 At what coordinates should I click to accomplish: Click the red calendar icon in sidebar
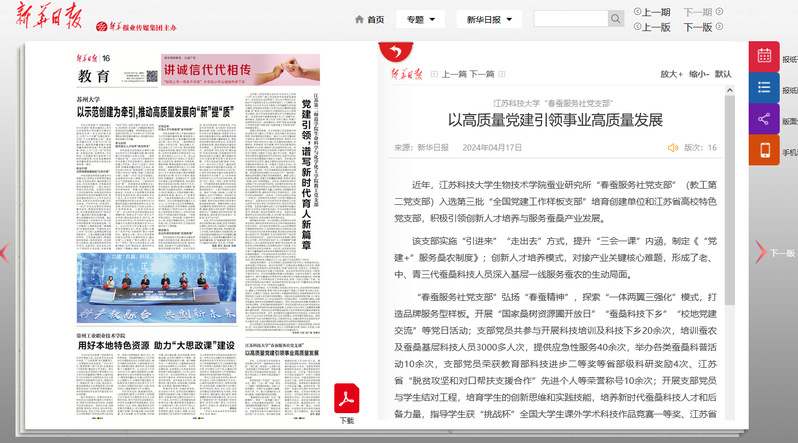(x=764, y=57)
